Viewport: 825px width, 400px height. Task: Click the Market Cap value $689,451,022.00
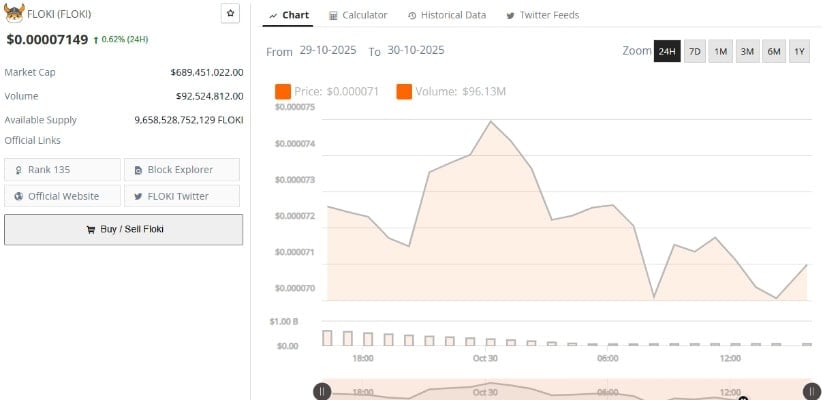(x=207, y=72)
